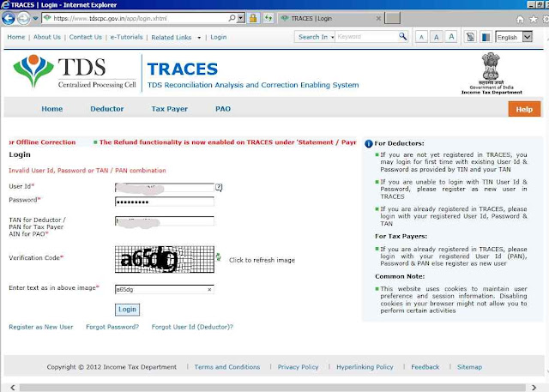
Task: Open a new browser tab
Action: 392,18
